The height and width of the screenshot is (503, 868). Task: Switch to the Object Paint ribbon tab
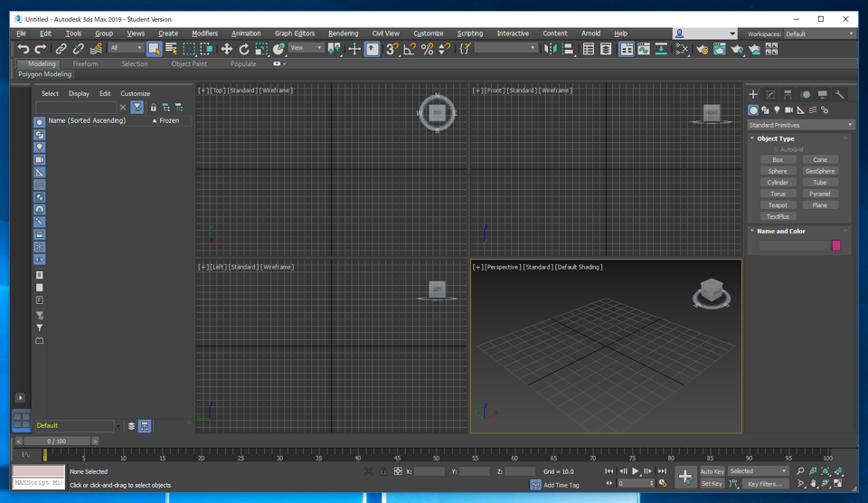click(189, 63)
